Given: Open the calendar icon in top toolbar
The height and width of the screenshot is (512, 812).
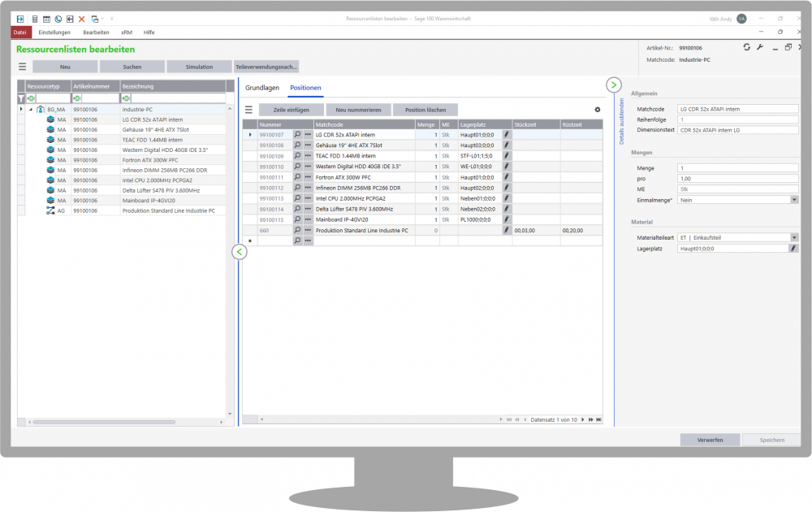Looking at the screenshot, I should tap(46, 18).
